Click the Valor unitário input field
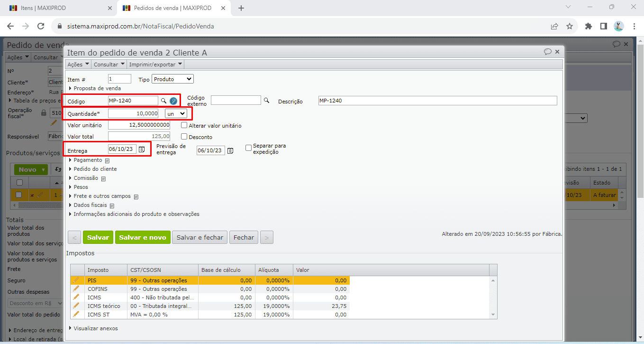This screenshot has width=644, height=344. click(x=139, y=125)
